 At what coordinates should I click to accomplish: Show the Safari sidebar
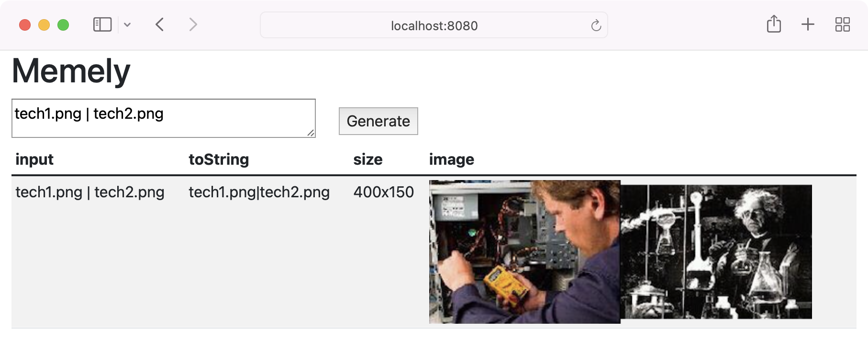(x=102, y=24)
